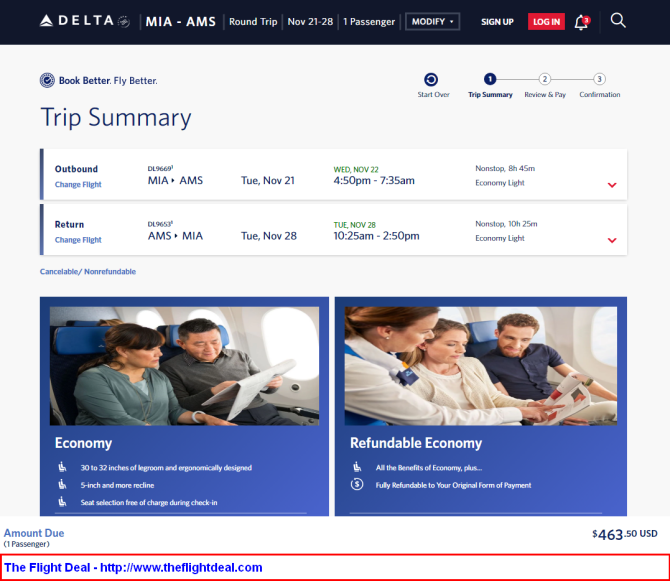Click seat icon beside 5-inch recline
The image size is (670, 581).
click(x=62, y=484)
